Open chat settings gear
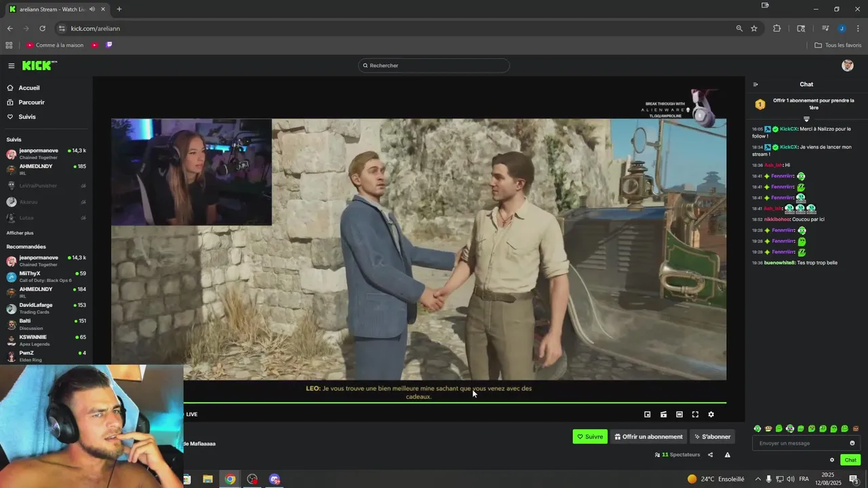Image resolution: width=868 pixels, height=488 pixels. click(x=832, y=460)
